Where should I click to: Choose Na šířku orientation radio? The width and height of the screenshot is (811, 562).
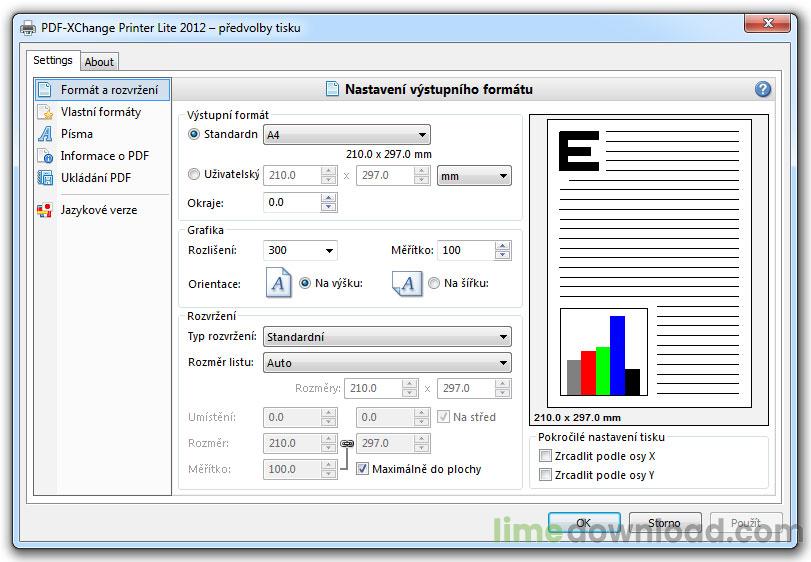point(434,283)
